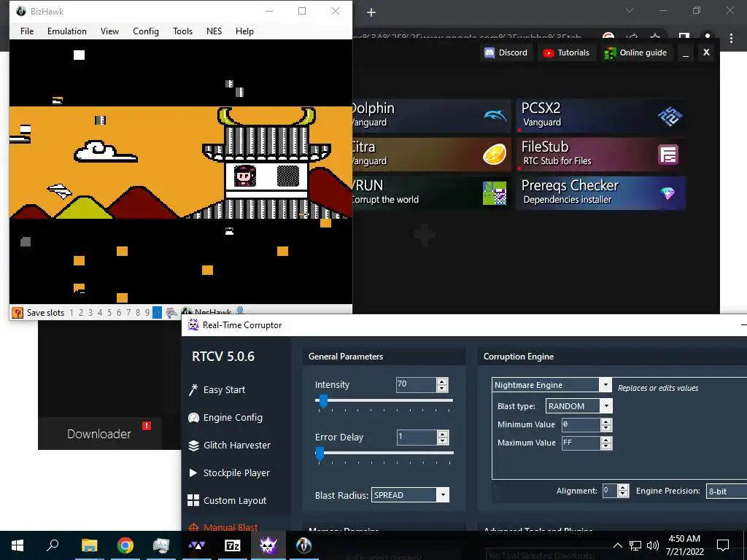Click the NesHawk core icon

(187, 312)
